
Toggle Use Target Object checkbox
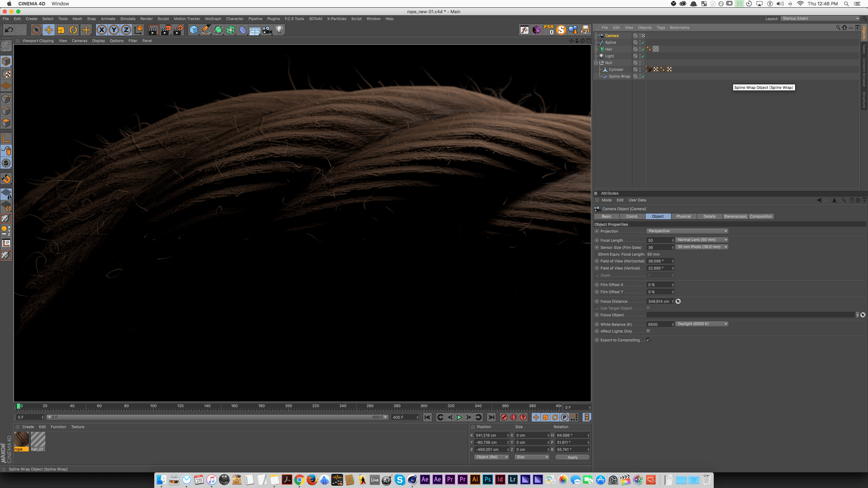648,308
